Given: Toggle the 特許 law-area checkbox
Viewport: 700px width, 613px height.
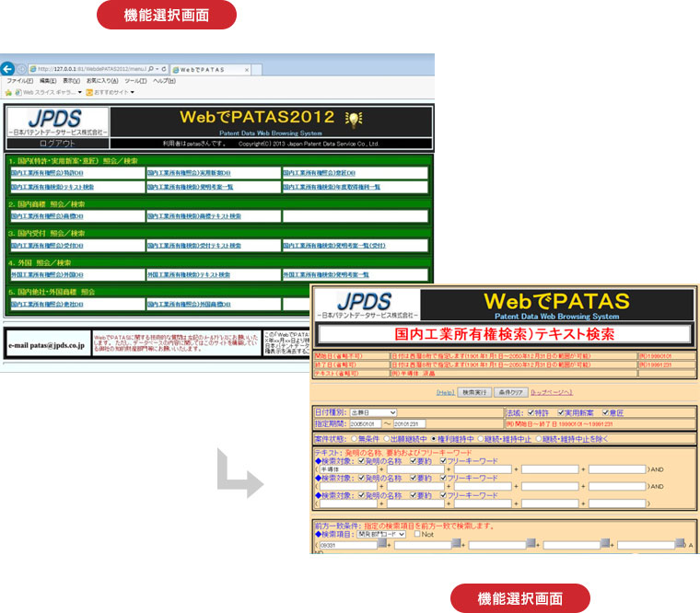Looking at the screenshot, I should 531,412.
